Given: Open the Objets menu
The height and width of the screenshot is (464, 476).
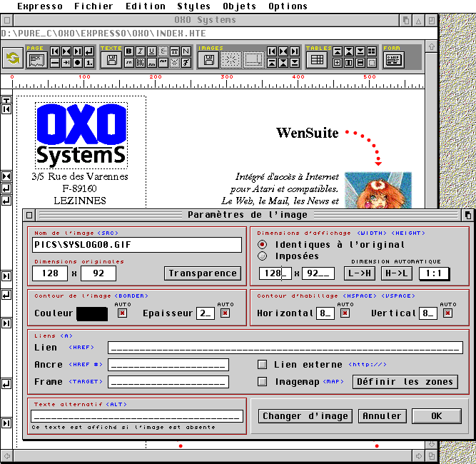Looking at the screenshot, I should 239,6.
